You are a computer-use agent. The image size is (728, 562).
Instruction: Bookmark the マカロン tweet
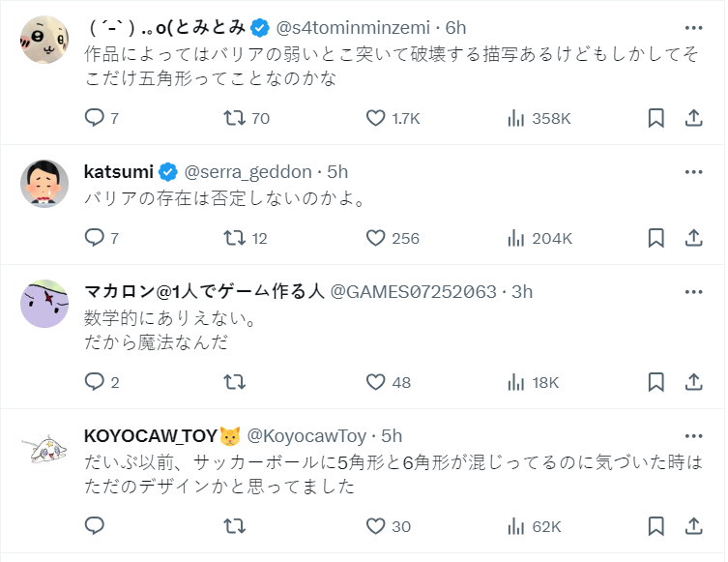pos(655,382)
